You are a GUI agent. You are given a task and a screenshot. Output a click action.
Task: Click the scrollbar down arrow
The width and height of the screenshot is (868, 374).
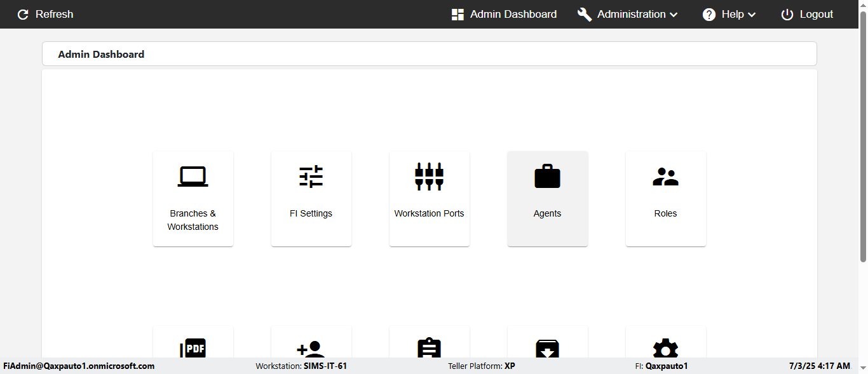[x=863, y=369]
